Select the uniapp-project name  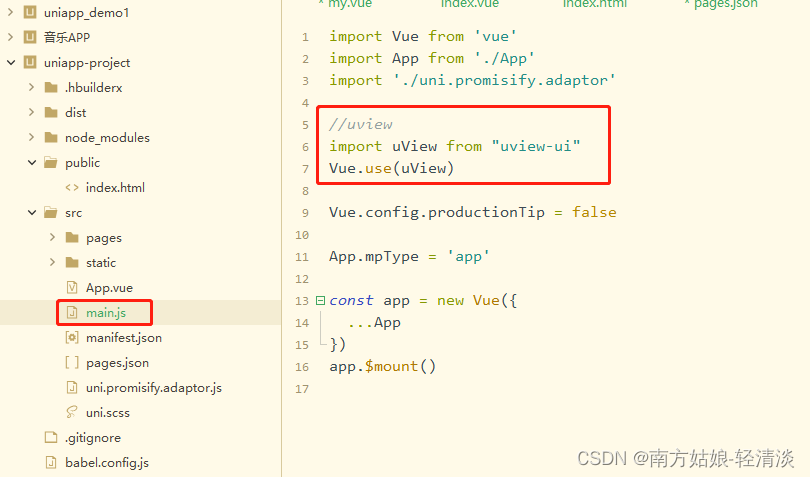point(87,63)
